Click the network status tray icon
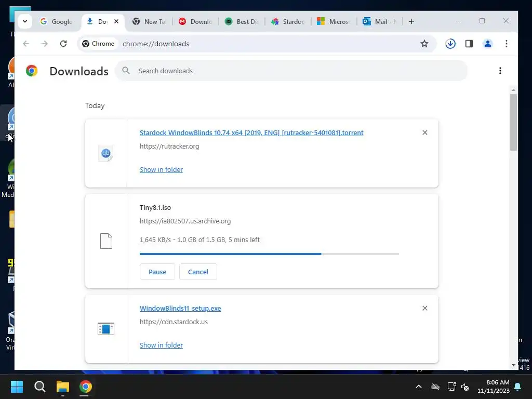The height and width of the screenshot is (399, 532). click(x=451, y=387)
